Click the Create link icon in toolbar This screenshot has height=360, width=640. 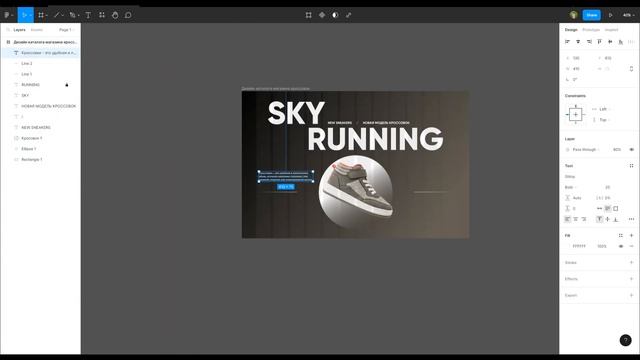tap(349, 15)
